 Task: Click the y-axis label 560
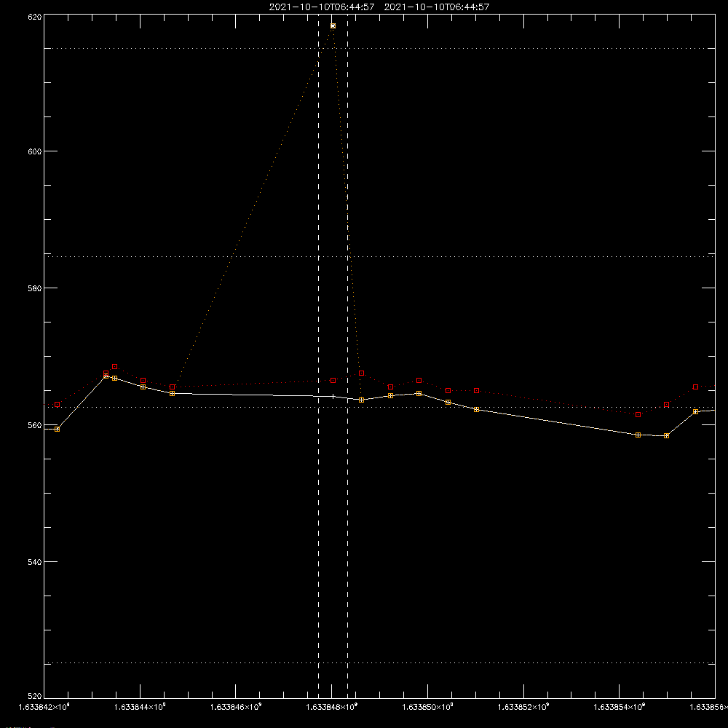tap(35, 425)
